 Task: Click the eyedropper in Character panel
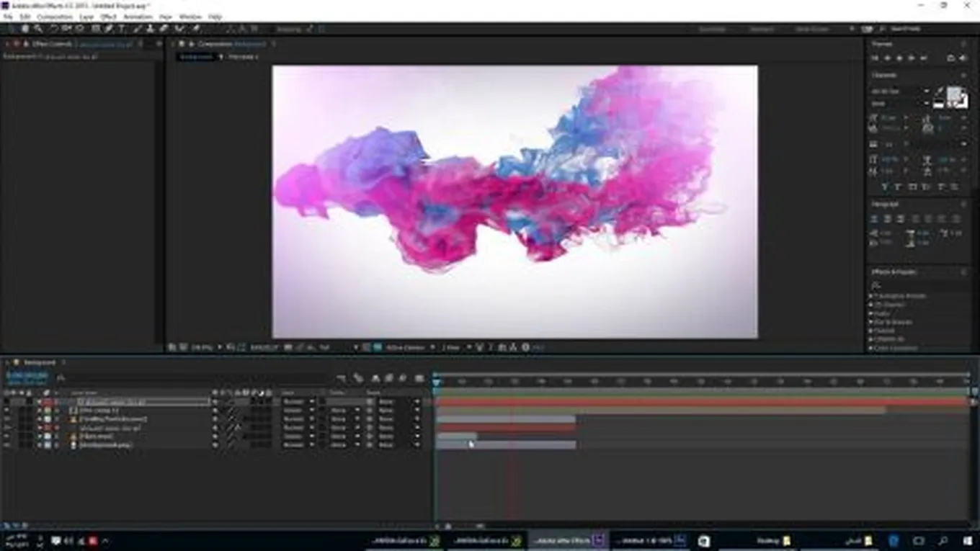(940, 91)
